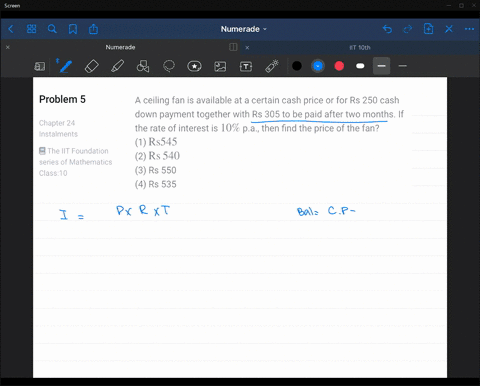Click answer option (2) Rs 540
Screen dimensions: 480x386
(x=157, y=156)
